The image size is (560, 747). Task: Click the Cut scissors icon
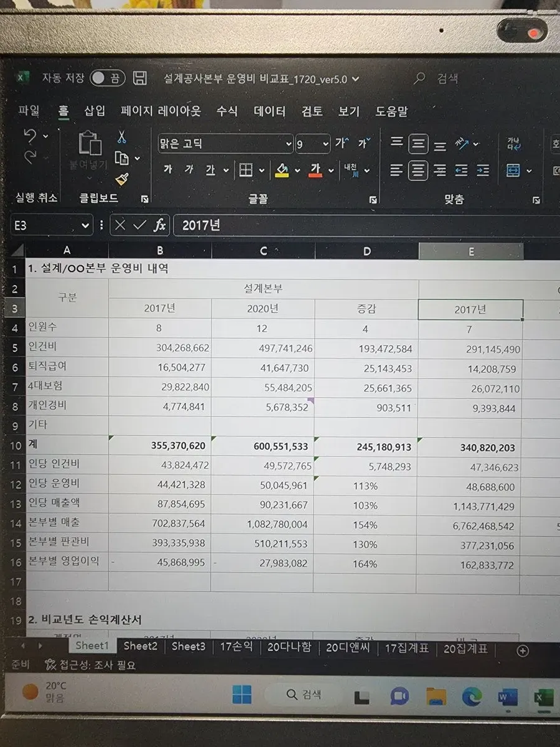click(121, 137)
